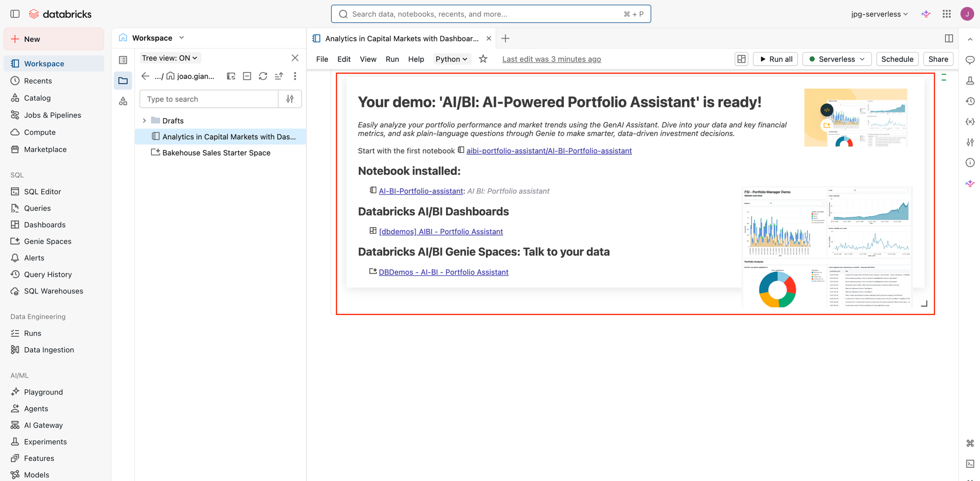Open the Python language dropdown
Screen dimensions: 980x481
(x=451, y=59)
